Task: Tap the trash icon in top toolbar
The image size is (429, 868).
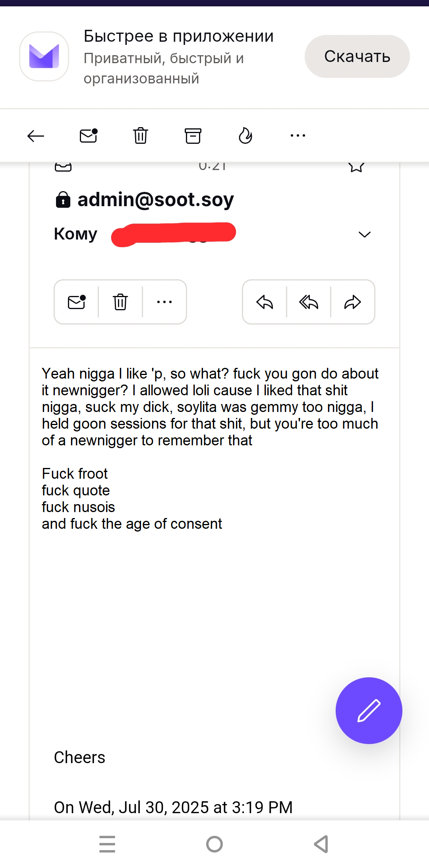Action: point(141,136)
